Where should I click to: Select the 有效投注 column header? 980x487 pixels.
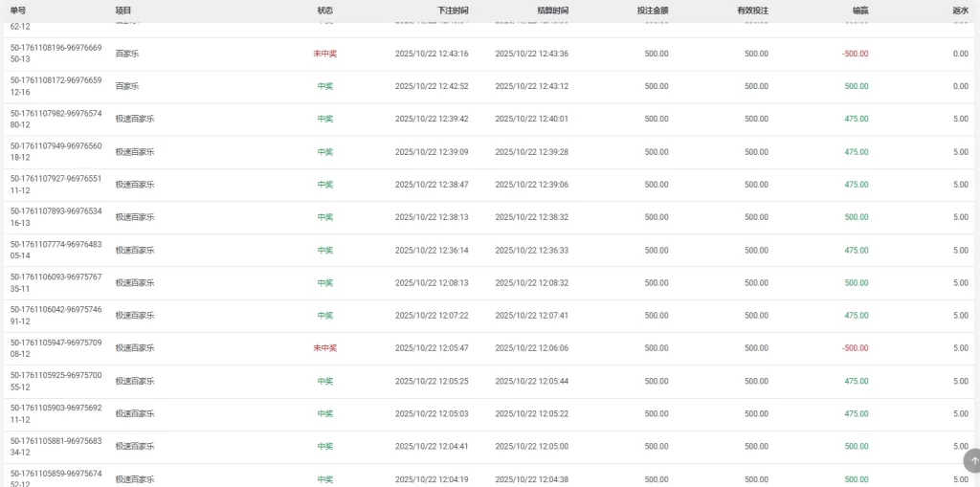click(x=752, y=11)
